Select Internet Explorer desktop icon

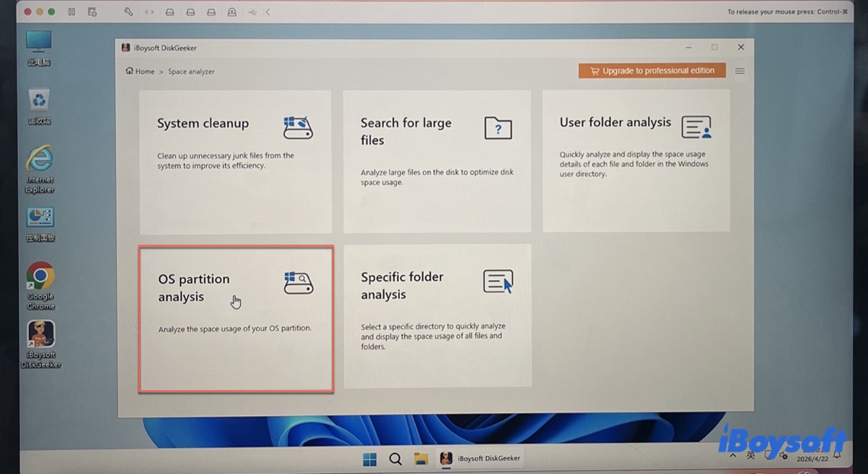(40, 169)
